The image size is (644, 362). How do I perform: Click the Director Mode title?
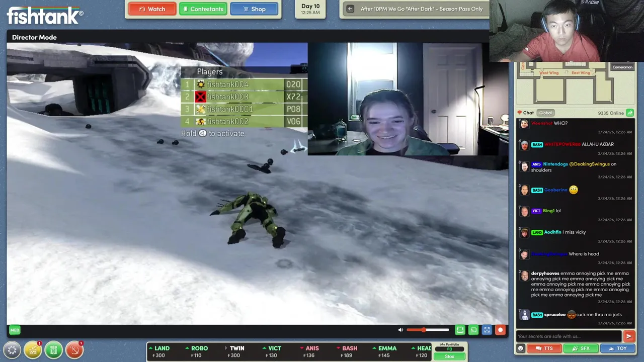34,37
